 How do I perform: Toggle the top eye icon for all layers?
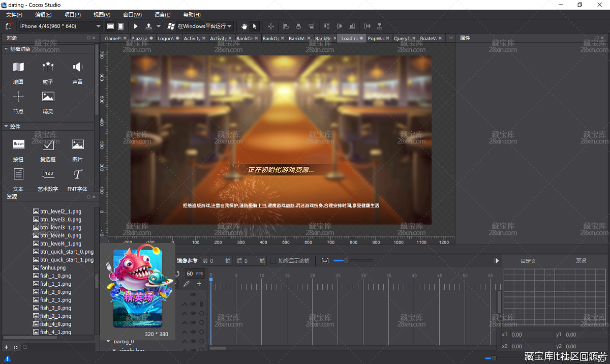point(193,294)
